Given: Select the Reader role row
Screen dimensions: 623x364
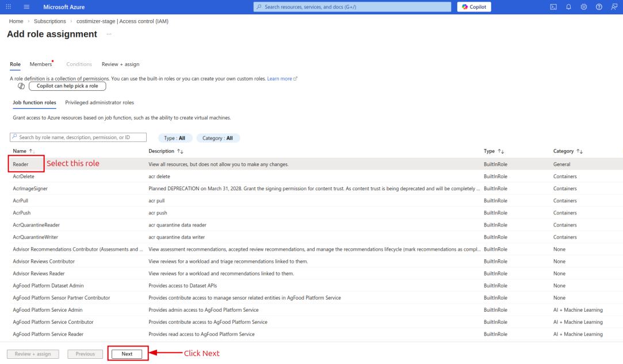Looking at the screenshot, I should point(316,164).
